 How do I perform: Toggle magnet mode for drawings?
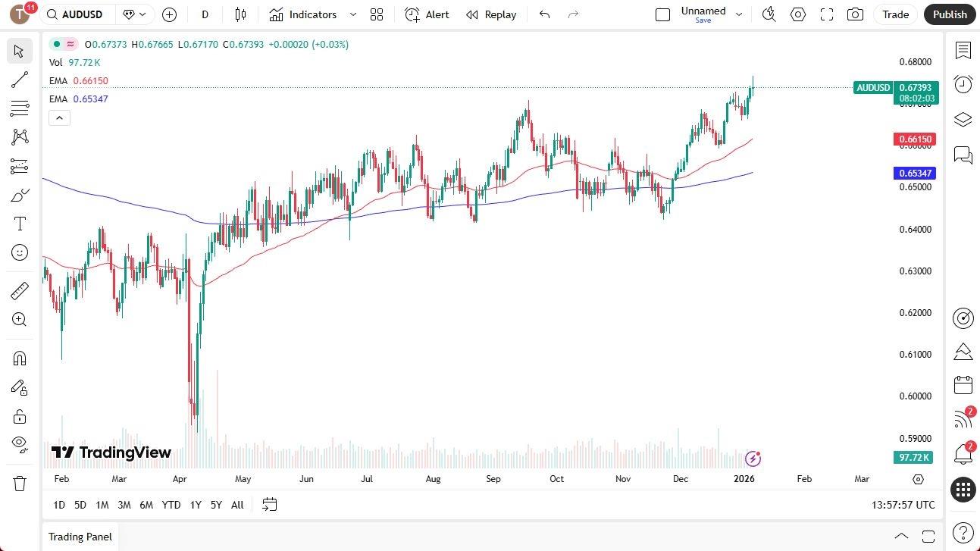[20, 358]
